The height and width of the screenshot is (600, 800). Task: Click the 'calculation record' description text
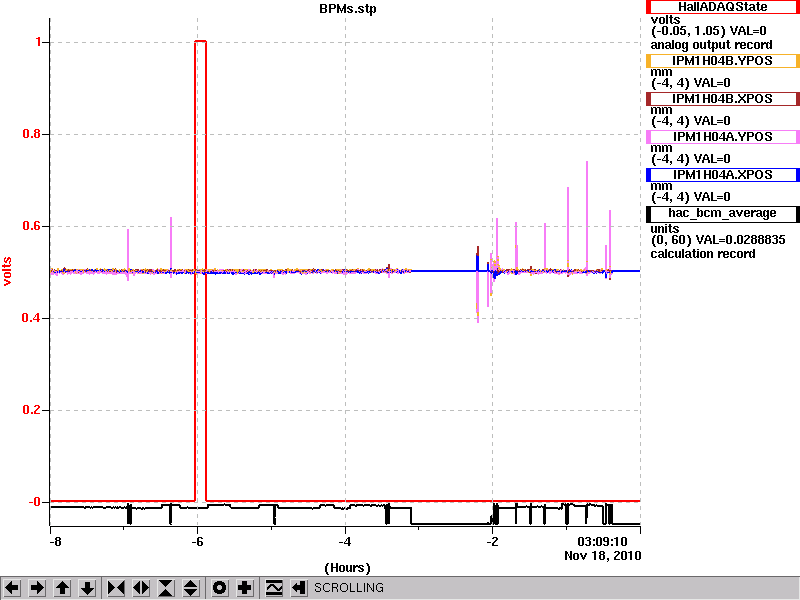coord(703,254)
